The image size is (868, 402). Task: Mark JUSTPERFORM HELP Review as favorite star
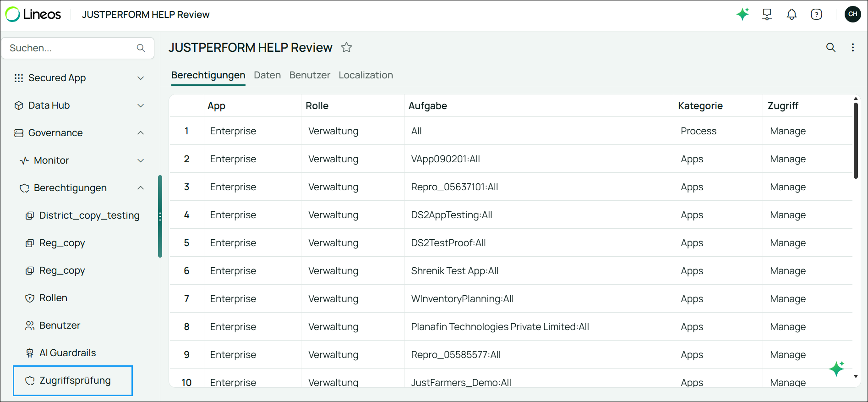pos(347,47)
